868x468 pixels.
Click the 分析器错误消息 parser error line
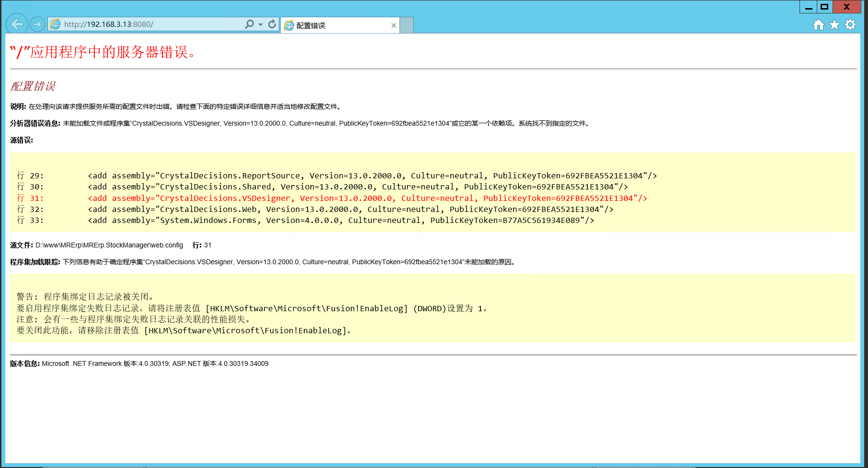300,123
